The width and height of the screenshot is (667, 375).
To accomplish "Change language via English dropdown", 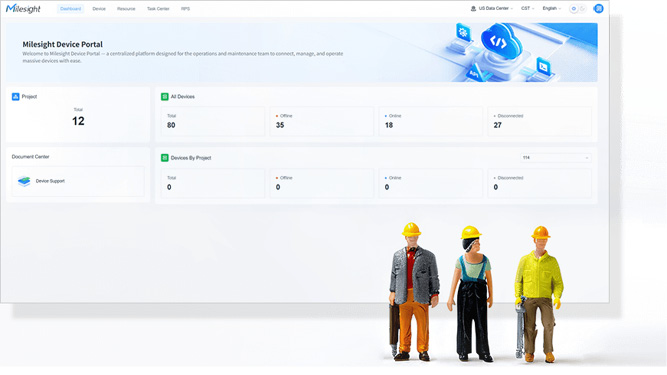I will pos(551,8).
